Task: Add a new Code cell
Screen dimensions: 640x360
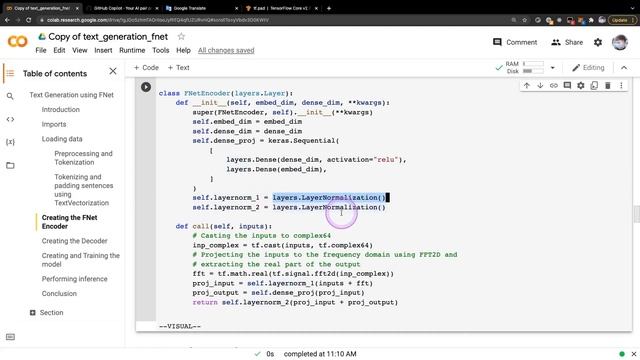Action: point(146,68)
